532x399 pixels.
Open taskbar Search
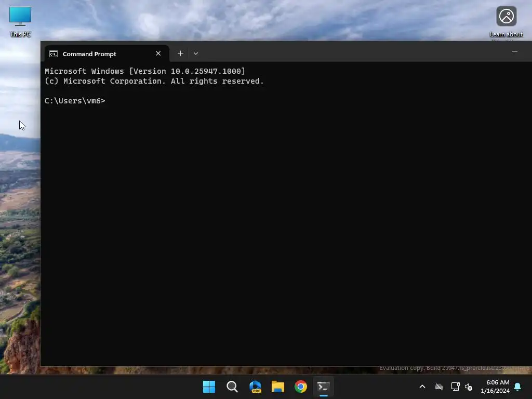232,387
